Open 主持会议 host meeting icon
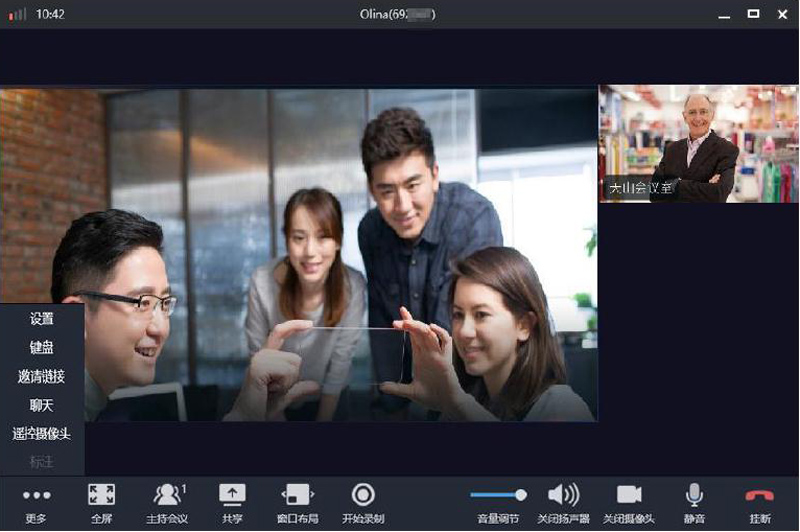This screenshot has height=532, width=800. (168, 495)
